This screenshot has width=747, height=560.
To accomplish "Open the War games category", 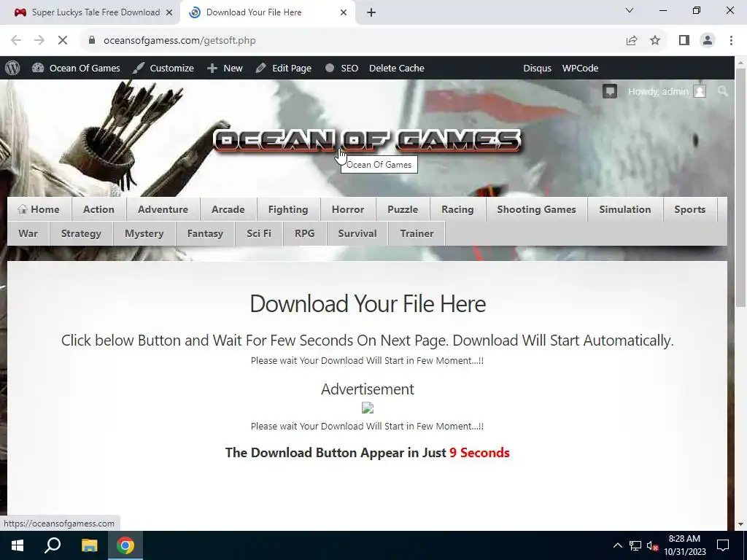I will pyautogui.click(x=28, y=234).
